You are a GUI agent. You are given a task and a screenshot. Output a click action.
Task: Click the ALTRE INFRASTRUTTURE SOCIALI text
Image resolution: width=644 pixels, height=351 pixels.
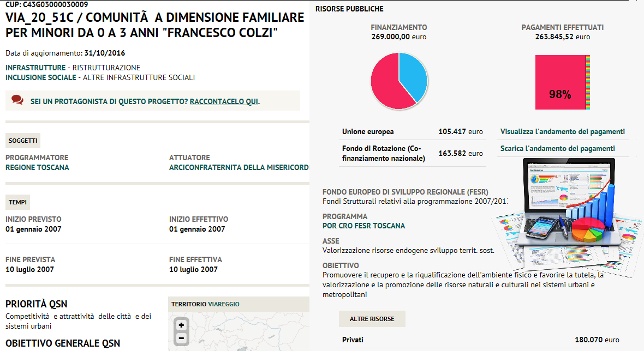pyautogui.click(x=139, y=77)
